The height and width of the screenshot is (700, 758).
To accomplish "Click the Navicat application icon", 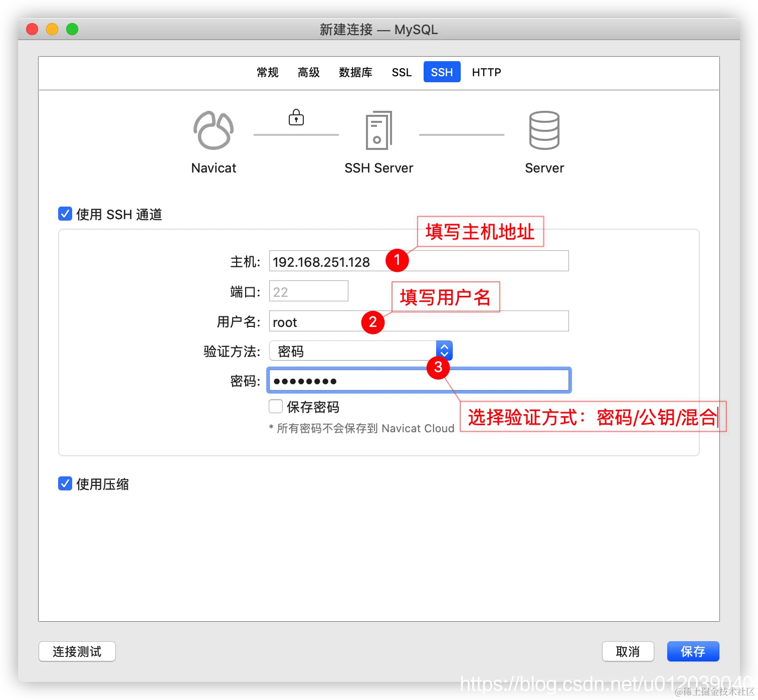I will 213,130.
